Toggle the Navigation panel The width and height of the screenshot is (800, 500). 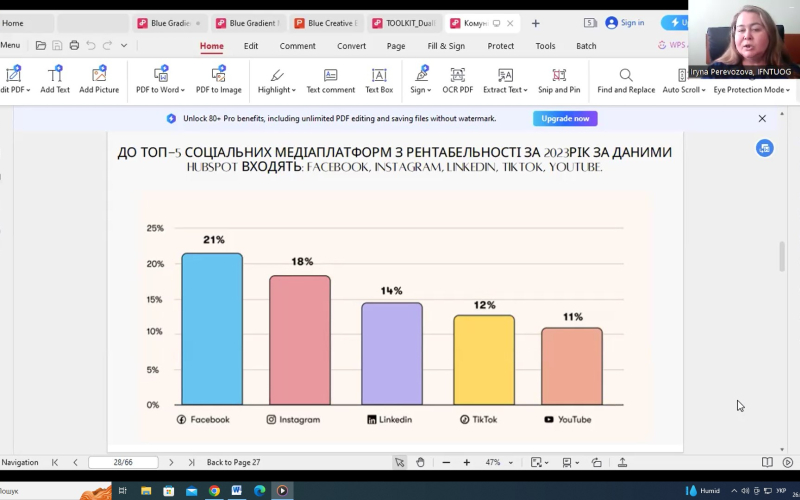(19, 462)
